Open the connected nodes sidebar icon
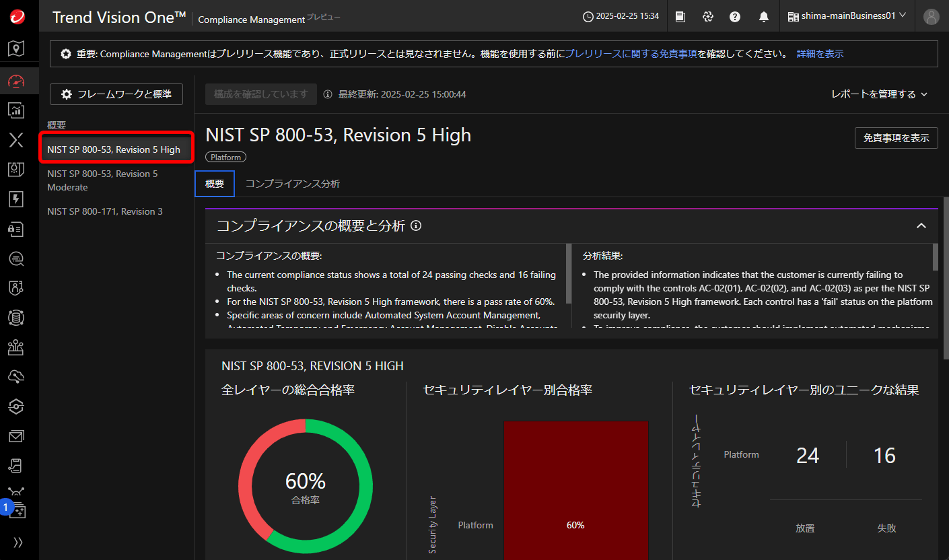Screen dimensions: 949x560 tap(16, 491)
